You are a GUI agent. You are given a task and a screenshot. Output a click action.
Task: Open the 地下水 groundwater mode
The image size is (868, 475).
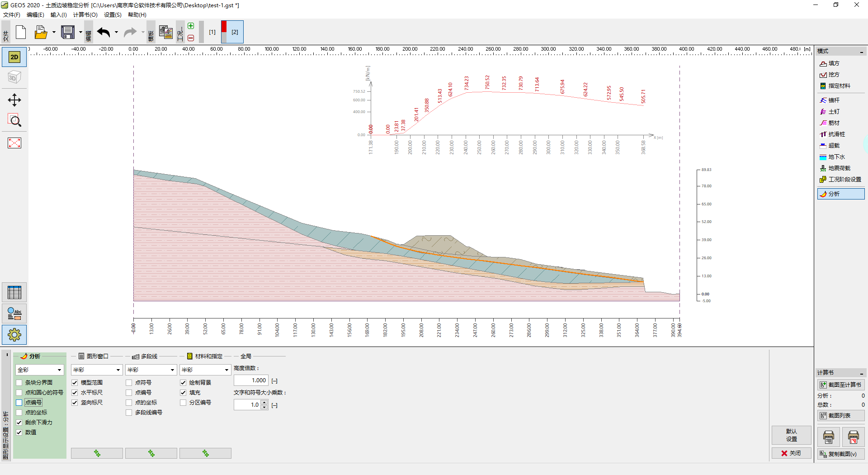(836, 157)
